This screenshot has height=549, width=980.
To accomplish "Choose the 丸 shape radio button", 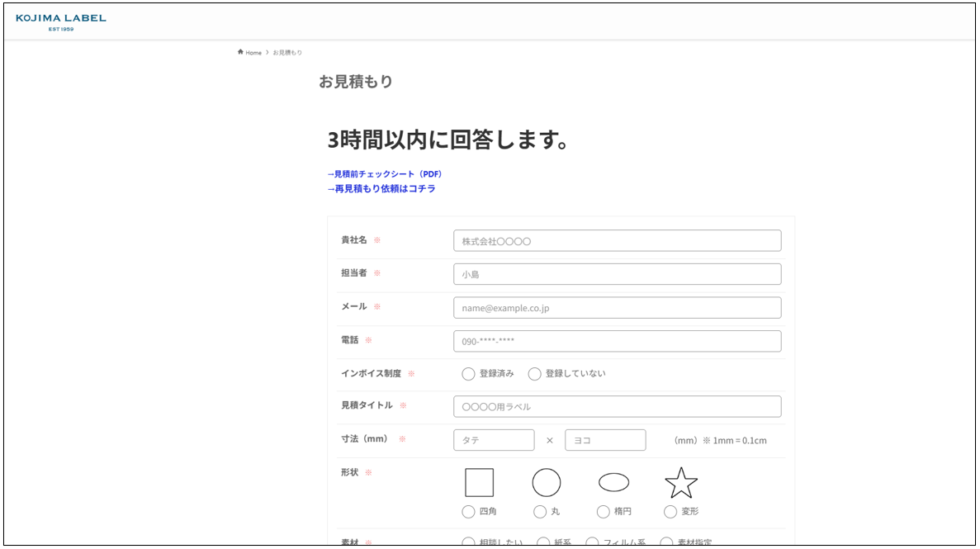I will click(540, 512).
